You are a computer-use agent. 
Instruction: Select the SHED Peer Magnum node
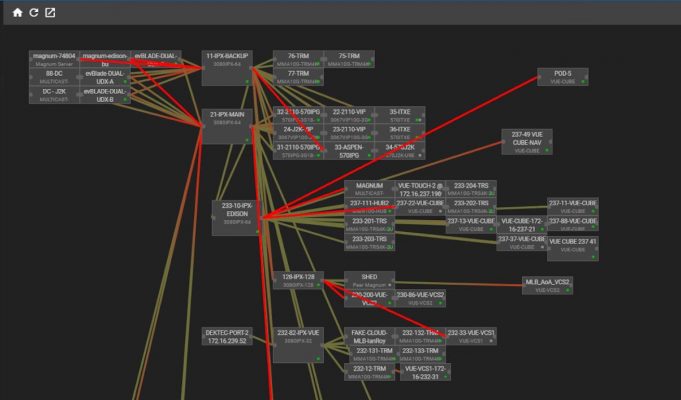(x=370, y=280)
